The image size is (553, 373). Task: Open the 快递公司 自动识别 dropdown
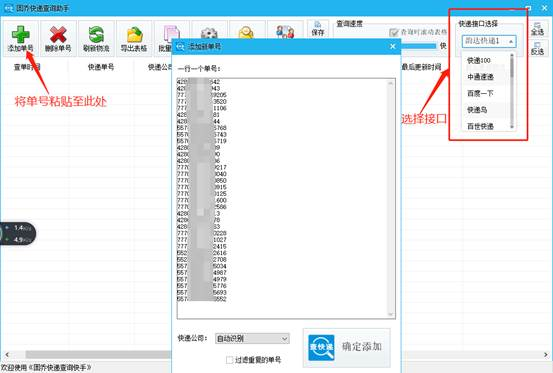[252, 339]
